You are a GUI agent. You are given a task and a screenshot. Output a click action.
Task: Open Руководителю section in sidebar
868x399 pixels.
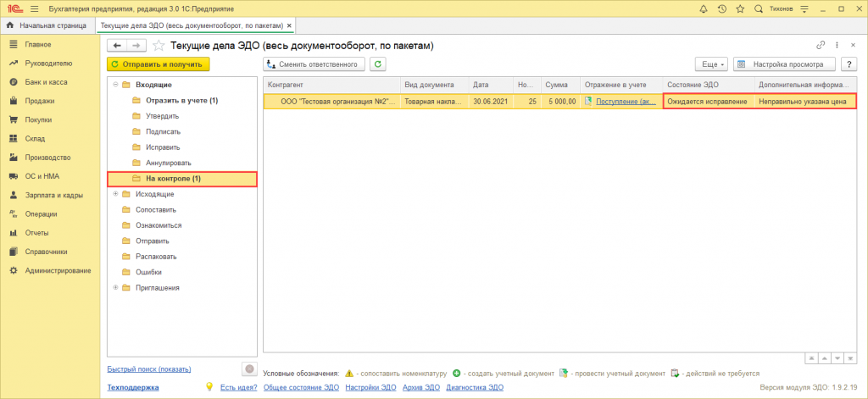(x=48, y=63)
